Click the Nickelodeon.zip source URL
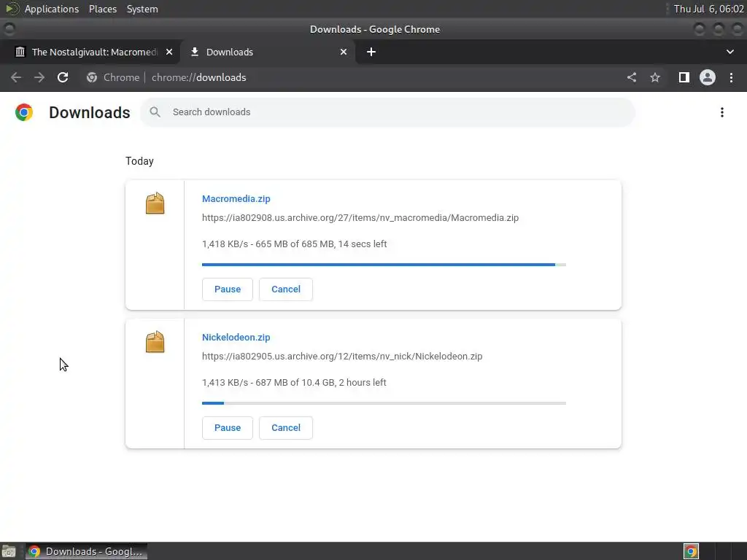Screen dimensions: 747x560 (x=342, y=356)
